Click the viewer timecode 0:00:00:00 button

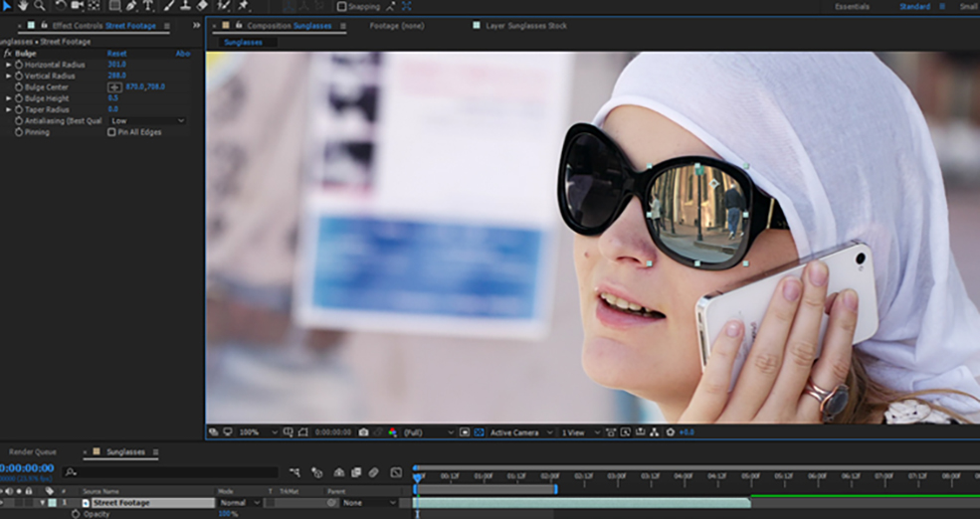click(333, 432)
